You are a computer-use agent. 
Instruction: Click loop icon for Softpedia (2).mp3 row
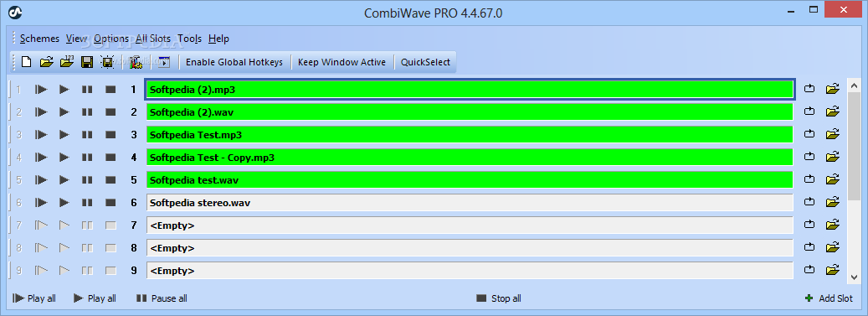click(x=809, y=89)
